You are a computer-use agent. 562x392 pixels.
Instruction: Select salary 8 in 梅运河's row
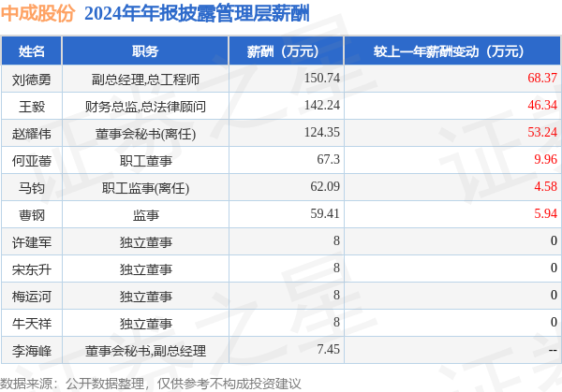click(x=336, y=296)
